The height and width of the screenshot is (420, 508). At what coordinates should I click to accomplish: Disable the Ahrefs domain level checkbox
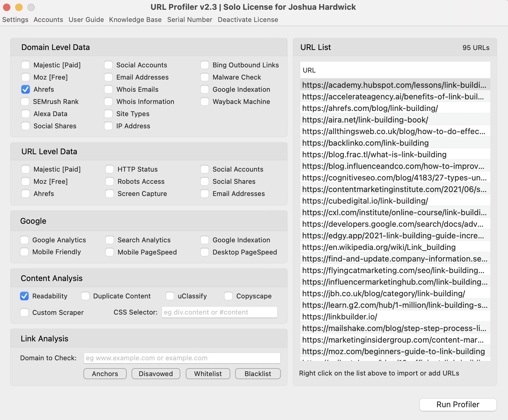click(x=25, y=89)
